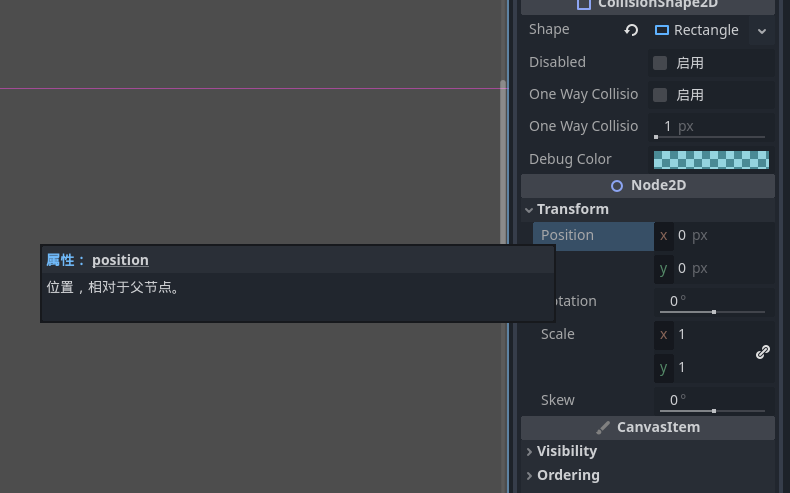Click the Shape revert arrow icon
The width and height of the screenshot is (790, 493).
631,30
